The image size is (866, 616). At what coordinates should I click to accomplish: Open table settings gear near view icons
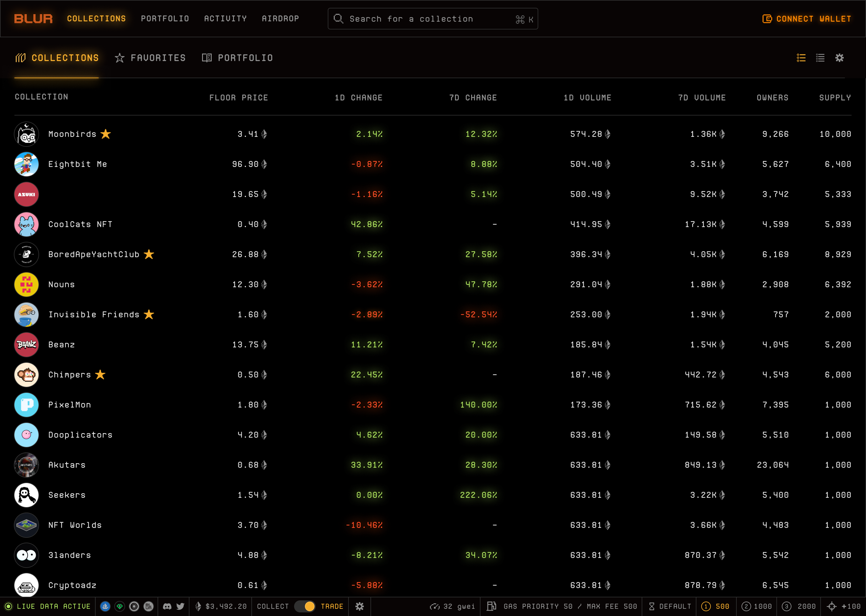click(840, 58)
